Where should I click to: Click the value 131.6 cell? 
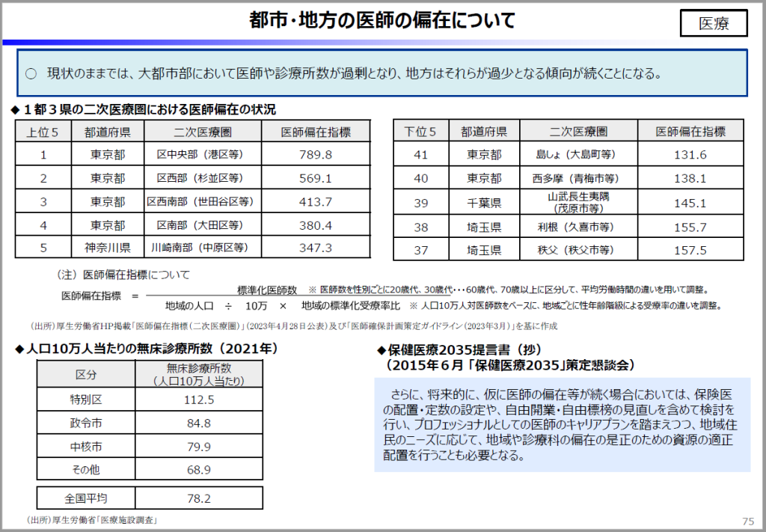click(690, 154)
